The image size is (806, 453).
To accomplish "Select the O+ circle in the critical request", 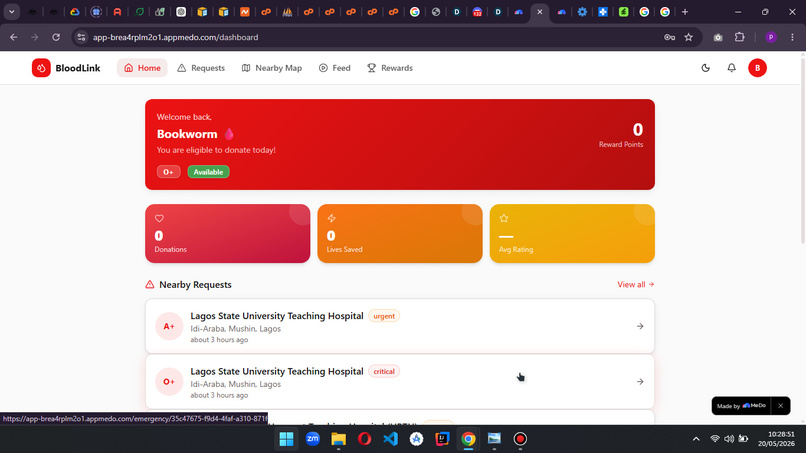I will (169, 382).
